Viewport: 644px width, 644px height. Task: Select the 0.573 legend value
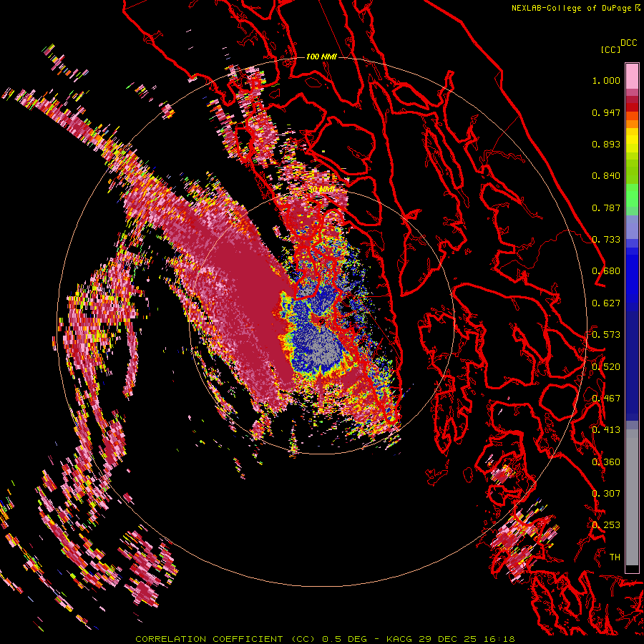click(606, 335)
